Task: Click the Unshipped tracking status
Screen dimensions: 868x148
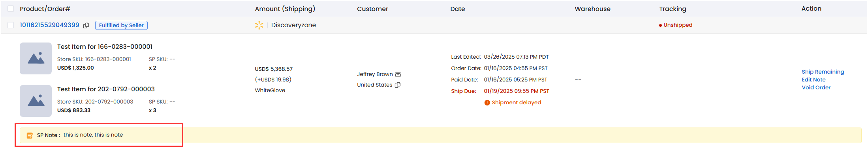Action: tap(676, 25)
